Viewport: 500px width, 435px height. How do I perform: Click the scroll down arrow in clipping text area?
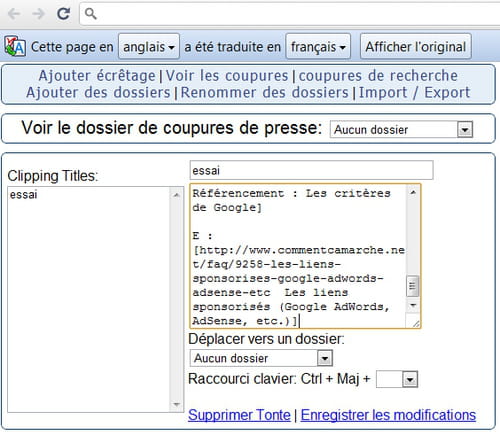(413, 305)
